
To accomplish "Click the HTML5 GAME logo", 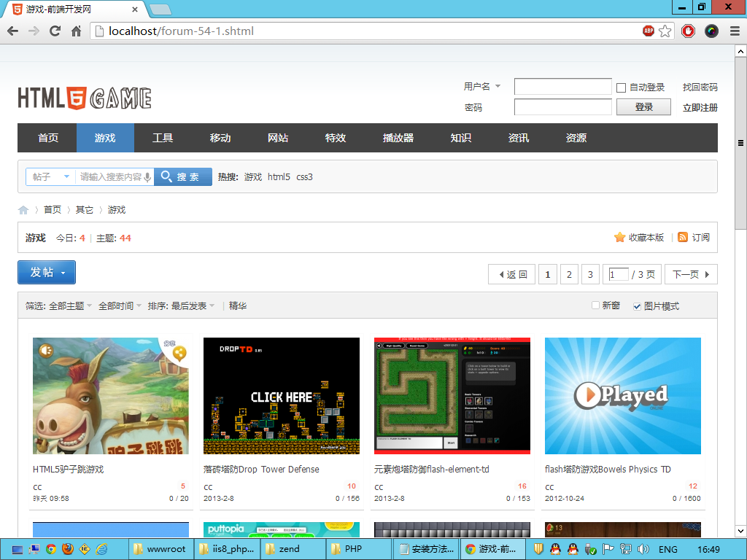I will tap(85, 98).
